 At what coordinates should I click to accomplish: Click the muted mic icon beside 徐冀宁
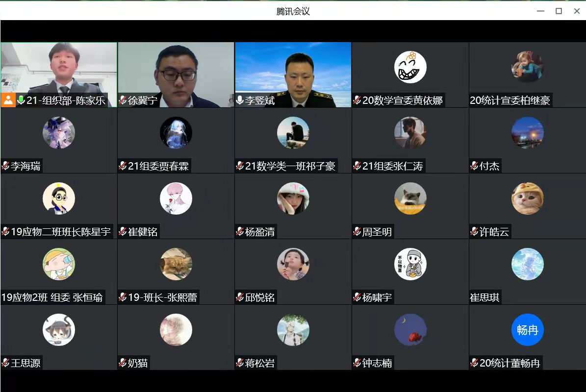coord(123,100)
